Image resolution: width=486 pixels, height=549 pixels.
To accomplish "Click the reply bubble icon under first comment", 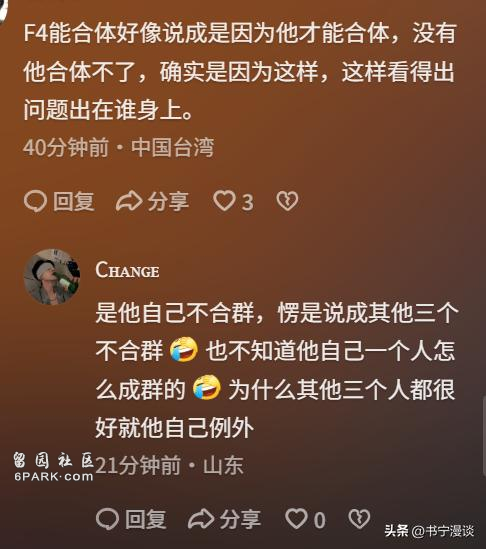I will click(35, 202).
